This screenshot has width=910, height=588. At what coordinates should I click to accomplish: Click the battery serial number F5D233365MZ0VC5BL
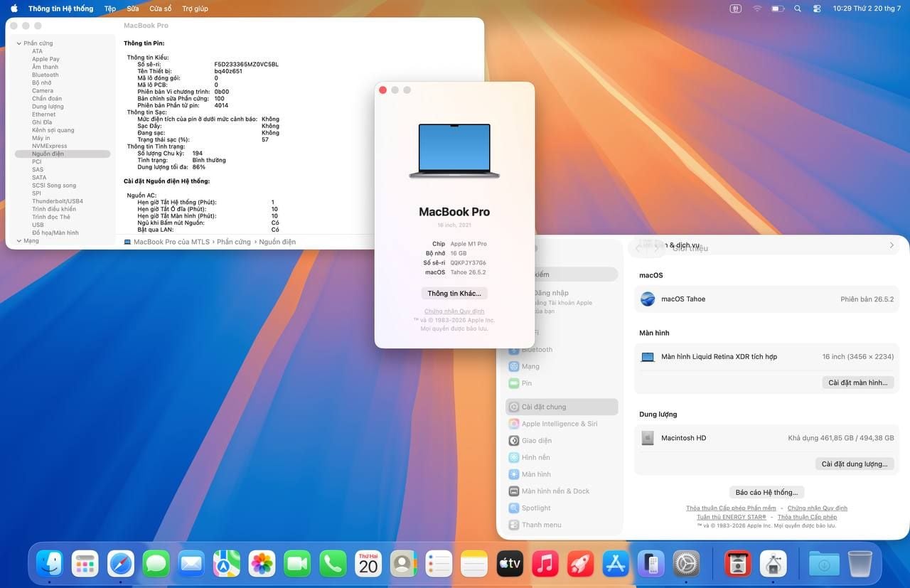pos(246,64)
